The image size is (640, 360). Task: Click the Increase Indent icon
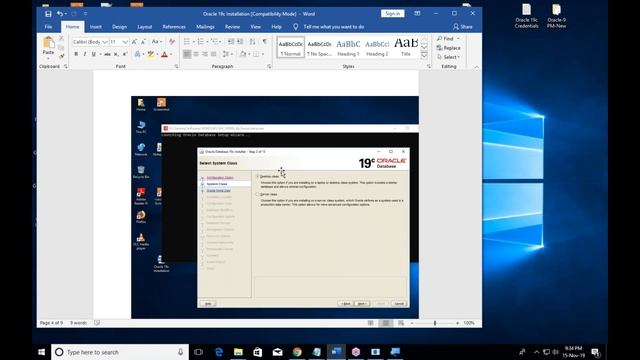click(240, 42)
